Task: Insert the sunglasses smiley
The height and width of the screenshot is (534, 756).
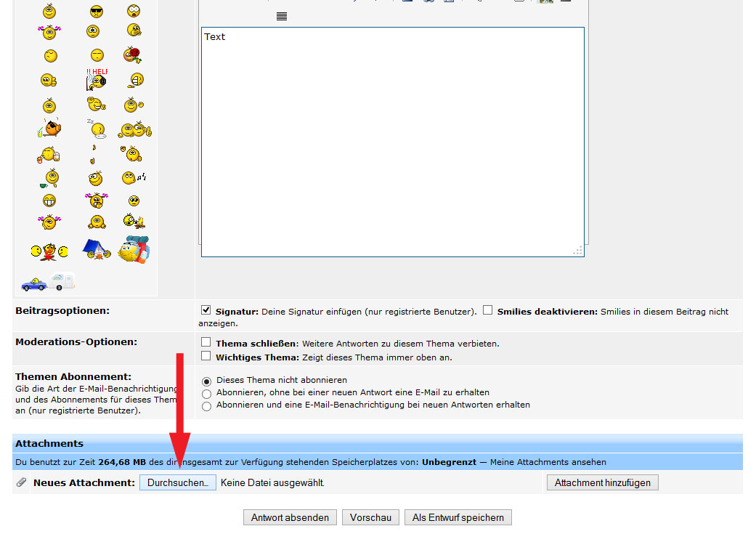Action: point(97,11)
